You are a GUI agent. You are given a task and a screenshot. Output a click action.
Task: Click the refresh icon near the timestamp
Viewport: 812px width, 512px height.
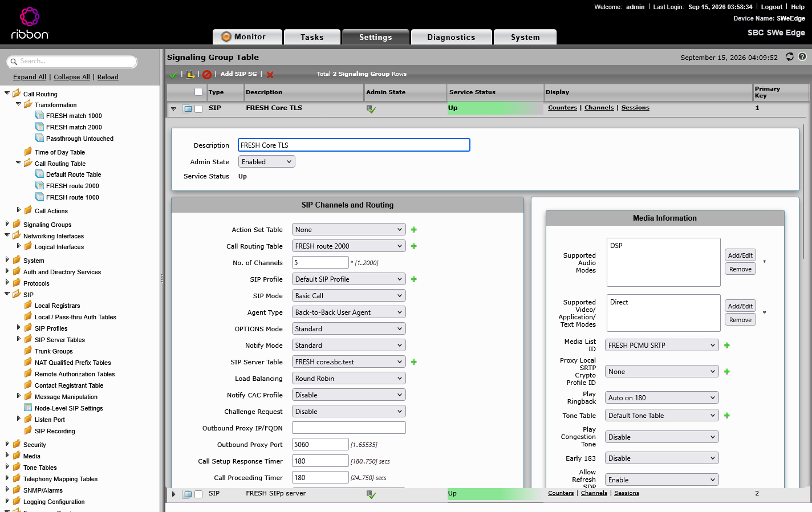tap(790, 56)
